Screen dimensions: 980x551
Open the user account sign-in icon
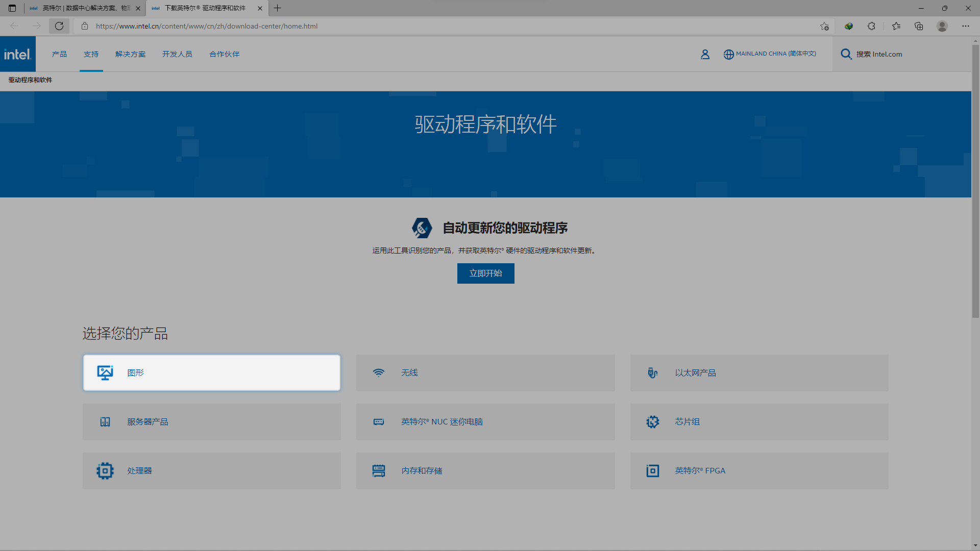click(705, 54)
